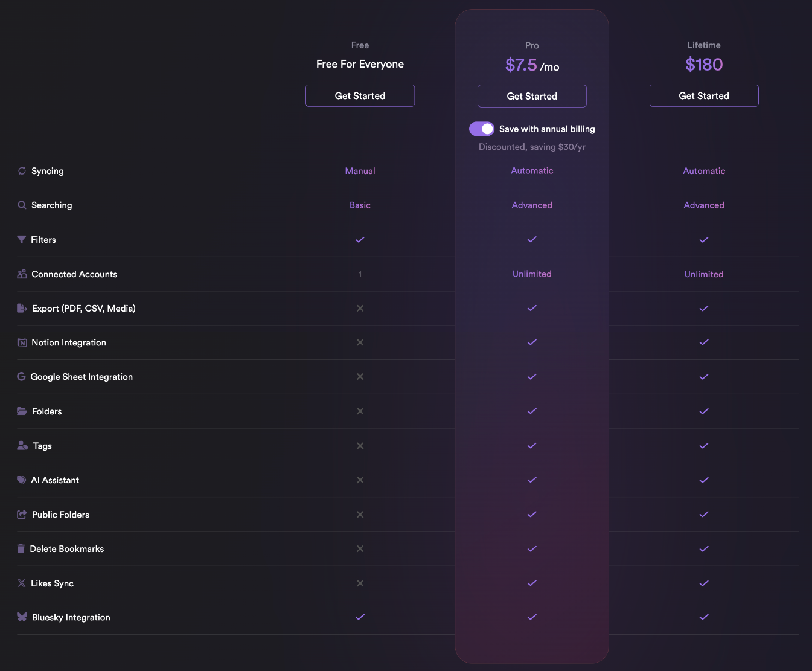Click the Pro plan $7.5 price

(521, 65)
